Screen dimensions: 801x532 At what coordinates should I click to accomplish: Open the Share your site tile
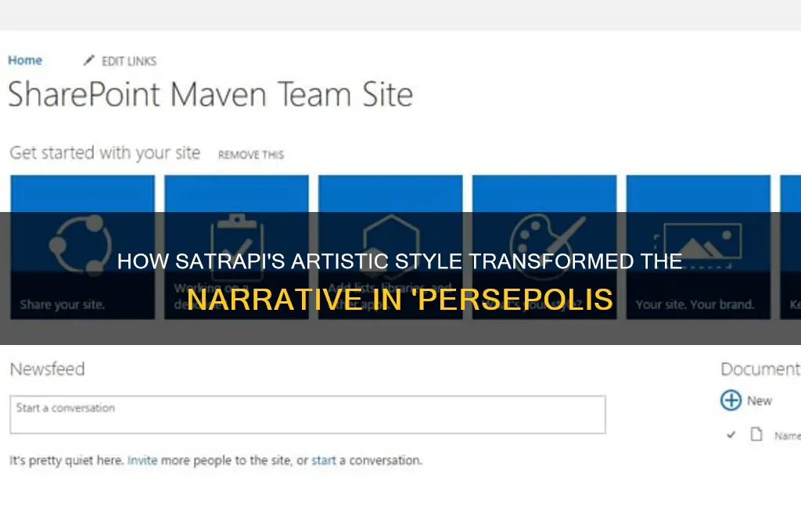[x=82, y=247]
